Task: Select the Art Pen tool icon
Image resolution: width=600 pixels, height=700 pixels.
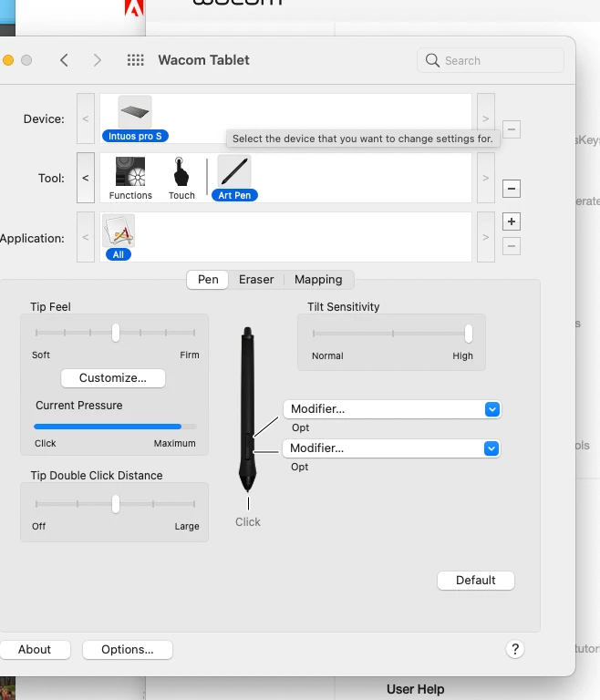Action: pos(234,171)
